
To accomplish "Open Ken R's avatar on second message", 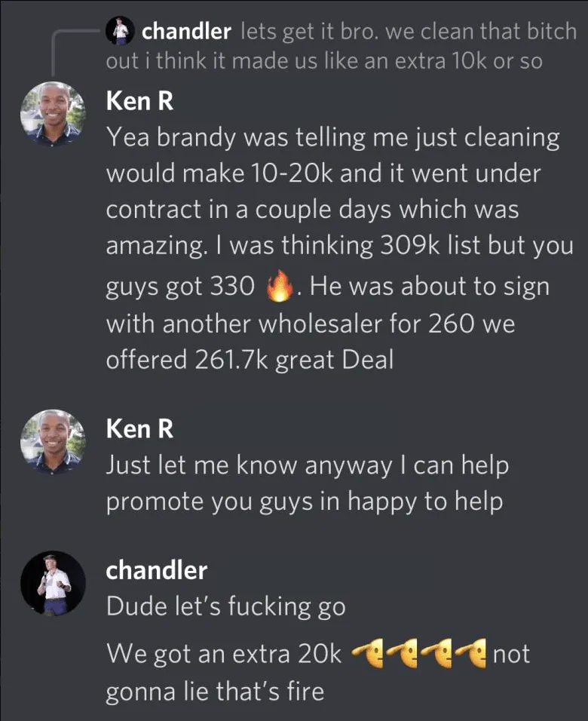I will 53,442.
